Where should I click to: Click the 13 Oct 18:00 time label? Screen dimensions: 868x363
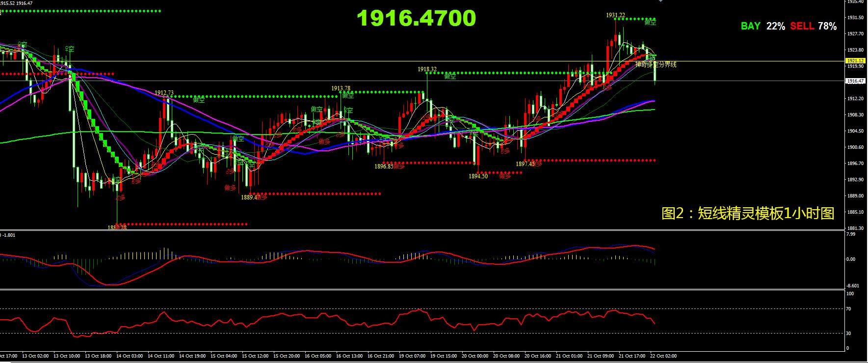98,356
